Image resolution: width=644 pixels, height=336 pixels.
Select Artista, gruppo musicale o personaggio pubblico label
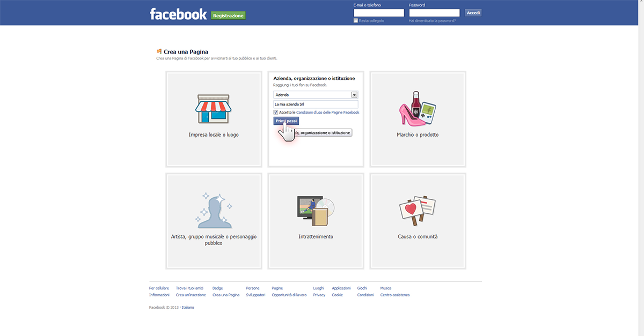(214, 240)
